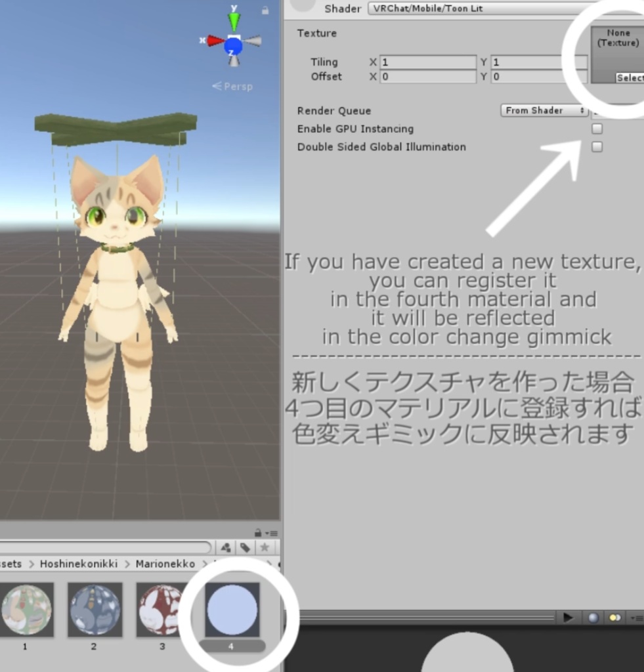
Task: Open the search-by-label tag filter
Action: coord(243,548)
